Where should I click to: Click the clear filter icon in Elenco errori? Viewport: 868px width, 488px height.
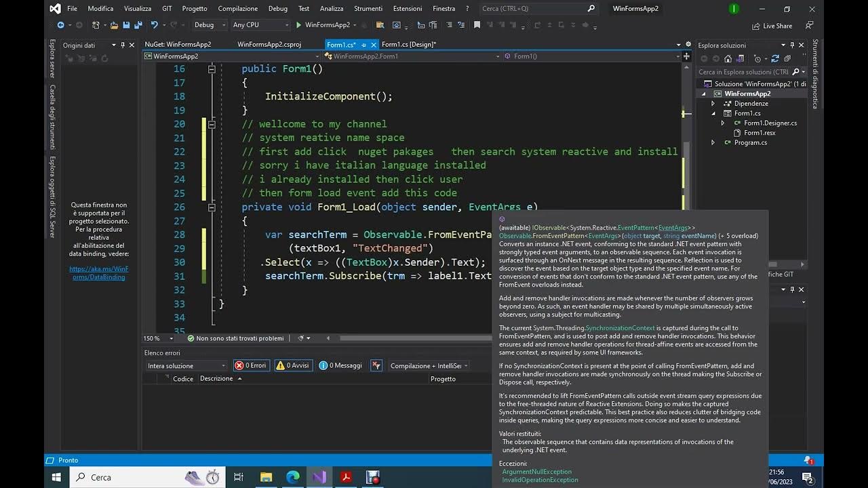click(x=376, y=365)
